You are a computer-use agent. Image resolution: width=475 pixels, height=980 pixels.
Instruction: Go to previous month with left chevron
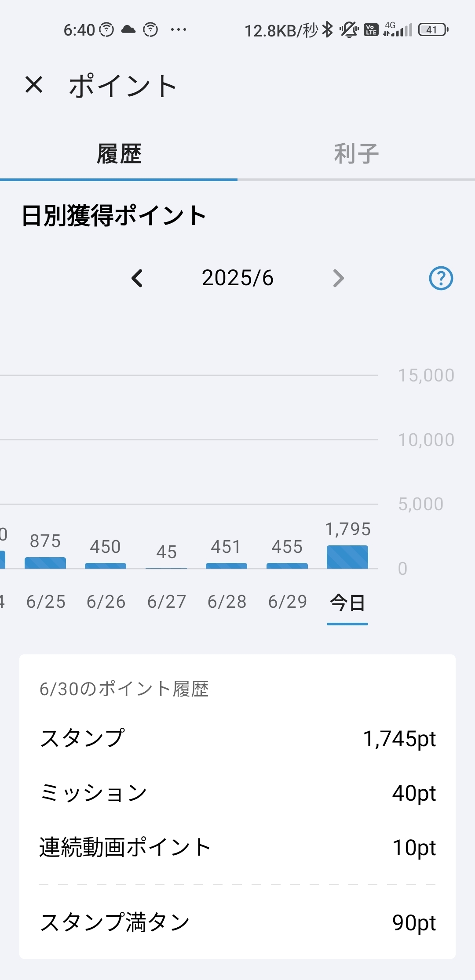click(137, 278)
